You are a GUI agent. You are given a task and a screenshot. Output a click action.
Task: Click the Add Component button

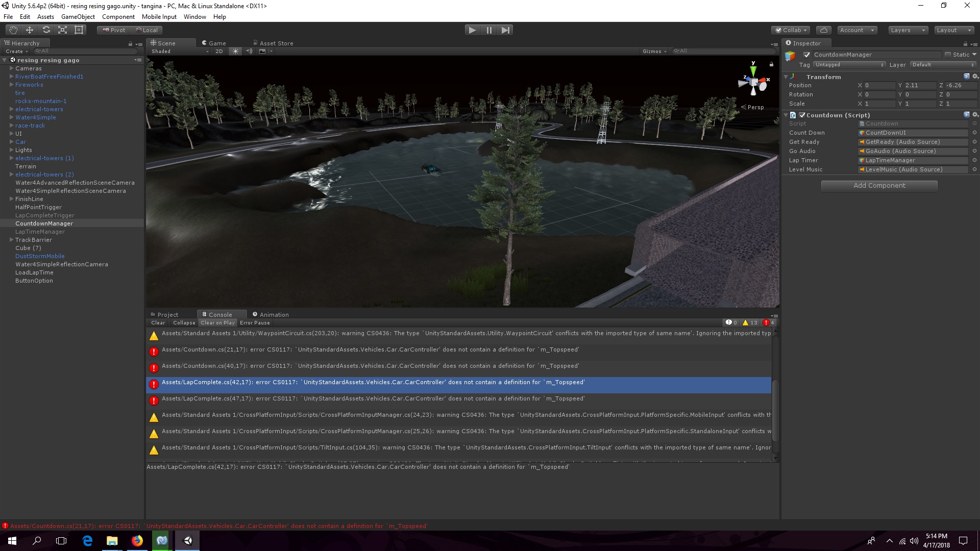879,186
